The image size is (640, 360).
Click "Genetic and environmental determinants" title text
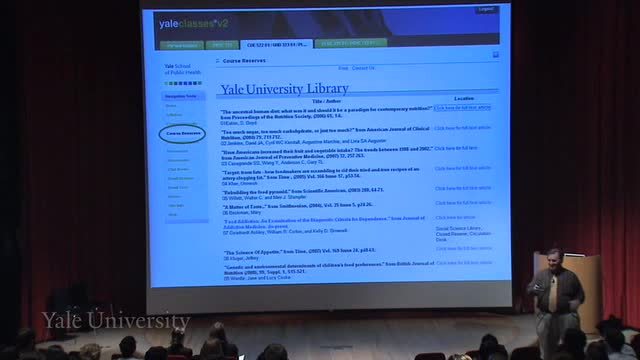tap(329, 267)
